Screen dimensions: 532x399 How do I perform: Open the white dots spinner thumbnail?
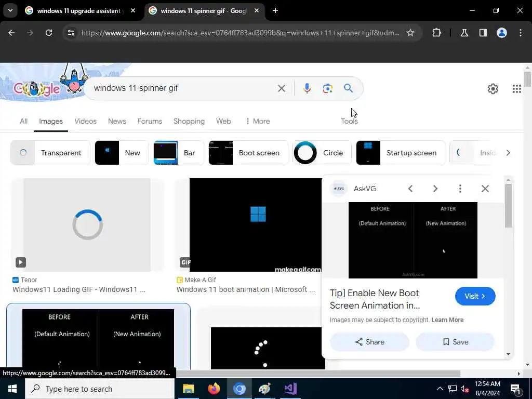pyautogui.click(x=268, y=348)
